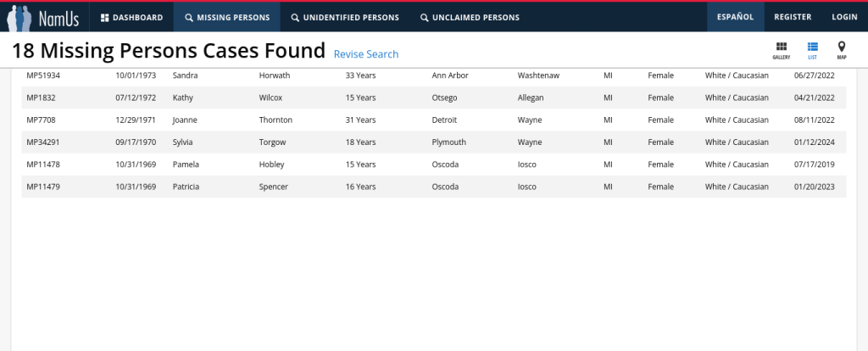Open case MP7708 Joanne Thornton
Image resolution: width=868 pixels, height=351 pixels.
tap(41, 120)
